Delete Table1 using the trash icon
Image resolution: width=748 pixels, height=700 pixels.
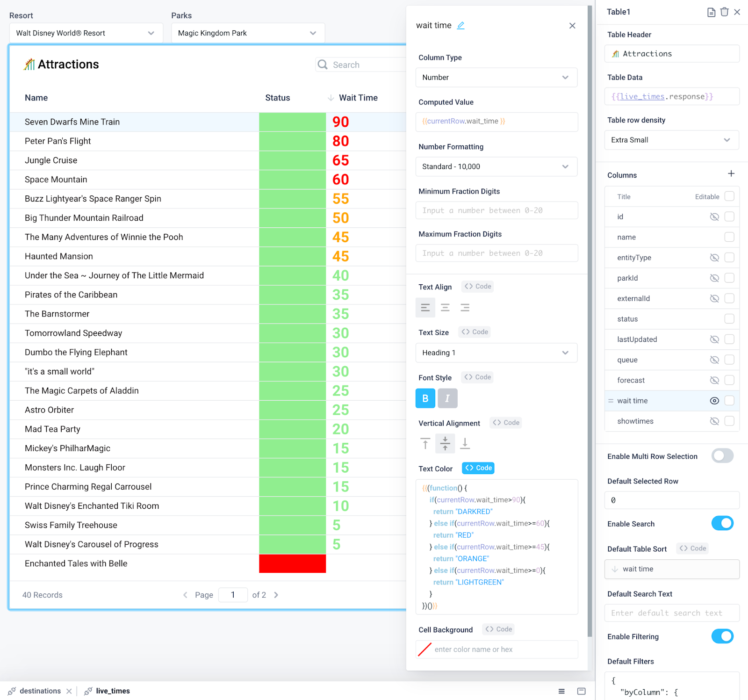click(x=724, y=12)
